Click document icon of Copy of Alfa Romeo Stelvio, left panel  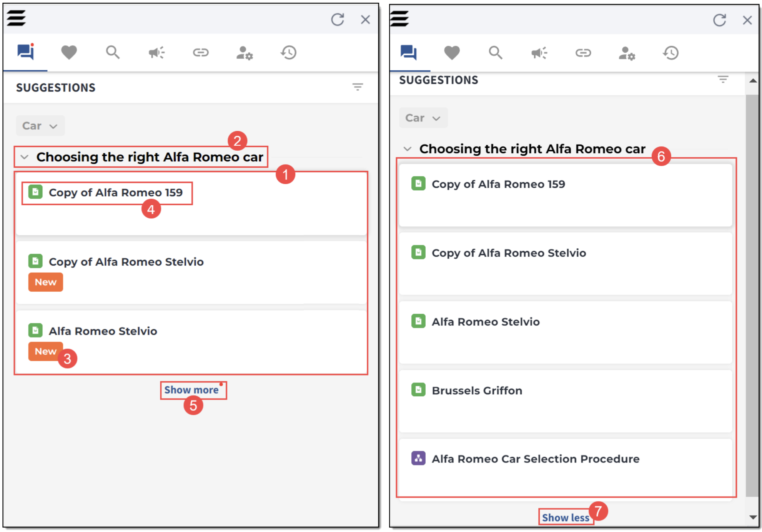35,261
